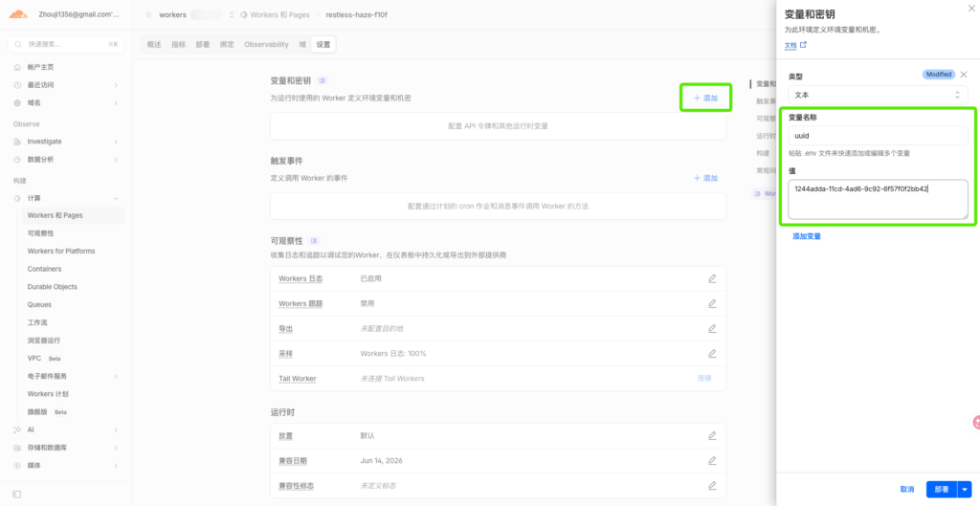Switch to the 概述 tab
The width and height of the screenshot is (980, 506).
click(154, 44)
